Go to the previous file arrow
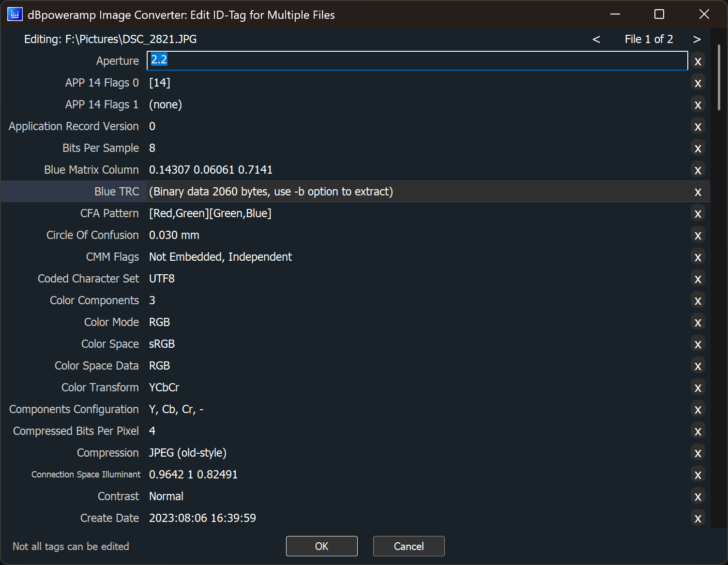Image resolution: width=728 pixels, height=565 pixels. 596,39
